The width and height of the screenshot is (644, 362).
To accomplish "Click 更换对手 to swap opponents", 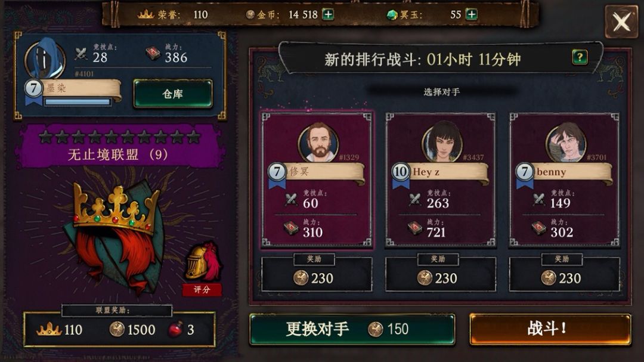I will click(x=352, y=329).
